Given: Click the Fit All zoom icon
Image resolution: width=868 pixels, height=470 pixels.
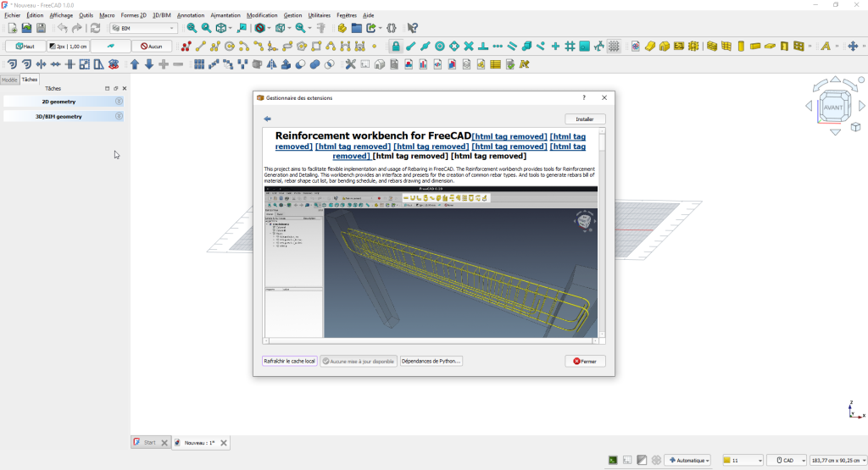Looking at the screenshot, I should 192,28.
